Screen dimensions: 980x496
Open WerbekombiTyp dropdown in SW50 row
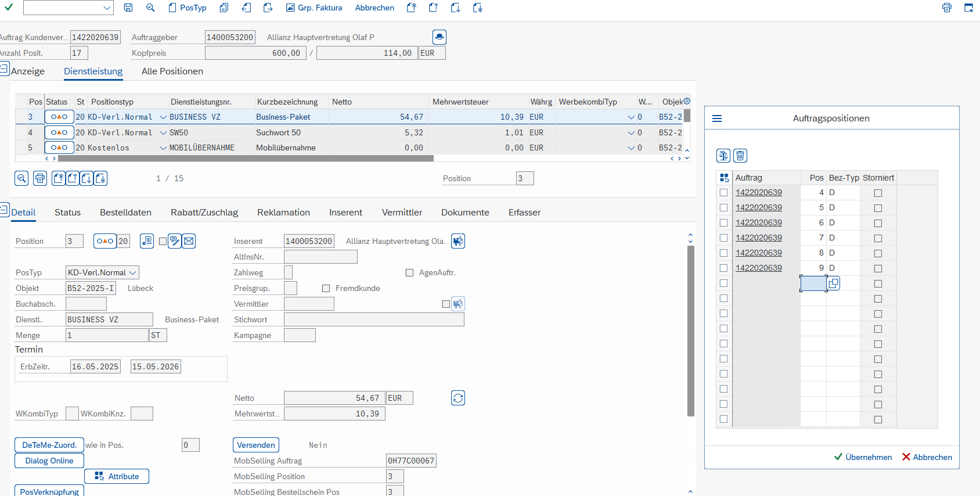click(x=631, y=132)
